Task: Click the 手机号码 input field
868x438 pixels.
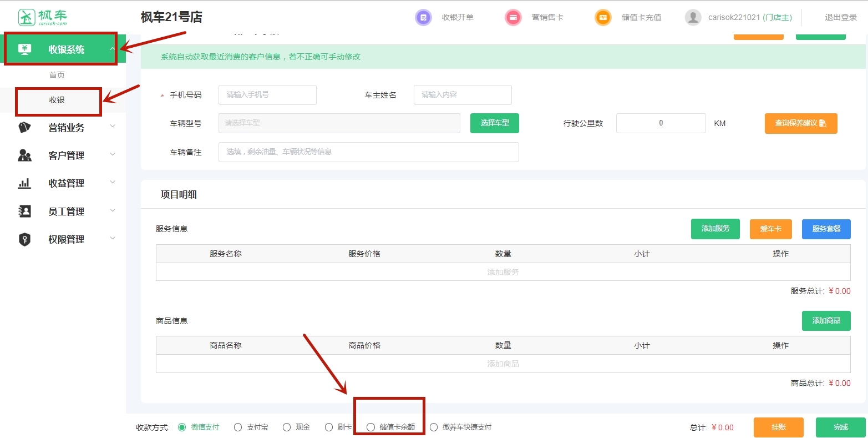Action: 267,95
